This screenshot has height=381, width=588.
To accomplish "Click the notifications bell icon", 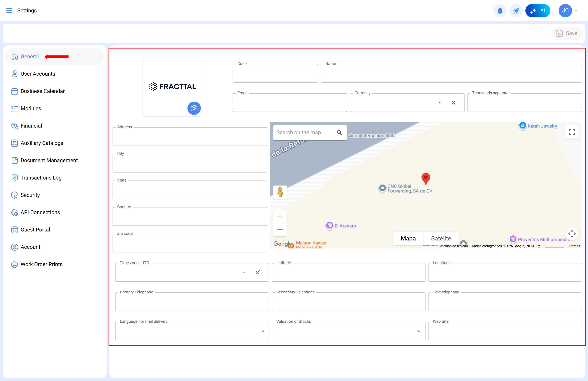I will click(x=500, y=11).
